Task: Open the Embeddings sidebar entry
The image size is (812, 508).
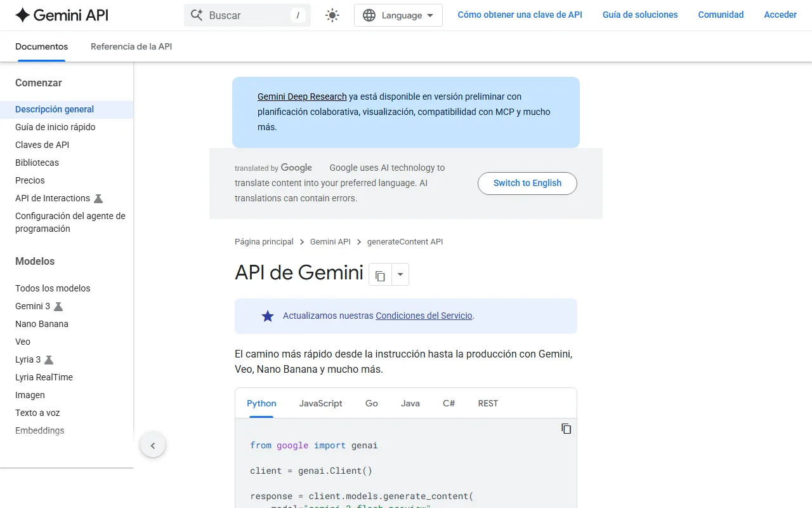Action: [x=40, y=431]
